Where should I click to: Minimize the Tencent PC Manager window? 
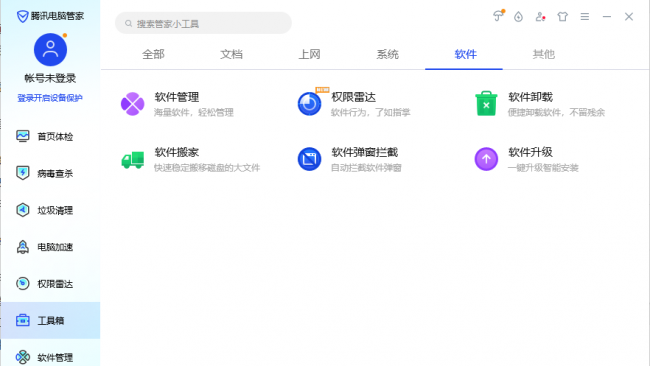click(607, 17)
